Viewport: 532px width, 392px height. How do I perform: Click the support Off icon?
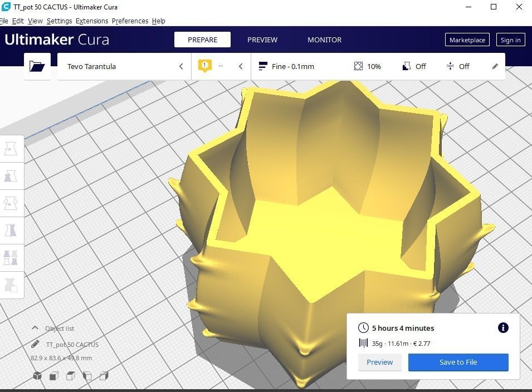click(407, 66)
